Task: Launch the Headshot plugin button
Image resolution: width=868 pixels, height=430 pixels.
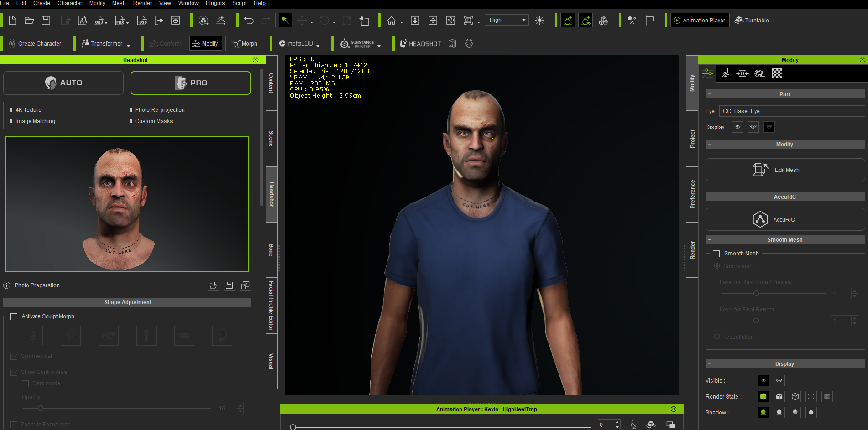Action: (420, 44)
